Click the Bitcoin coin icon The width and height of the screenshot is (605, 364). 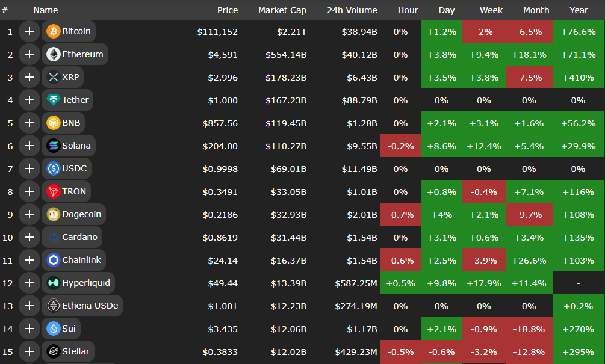[x=53, y=31]
